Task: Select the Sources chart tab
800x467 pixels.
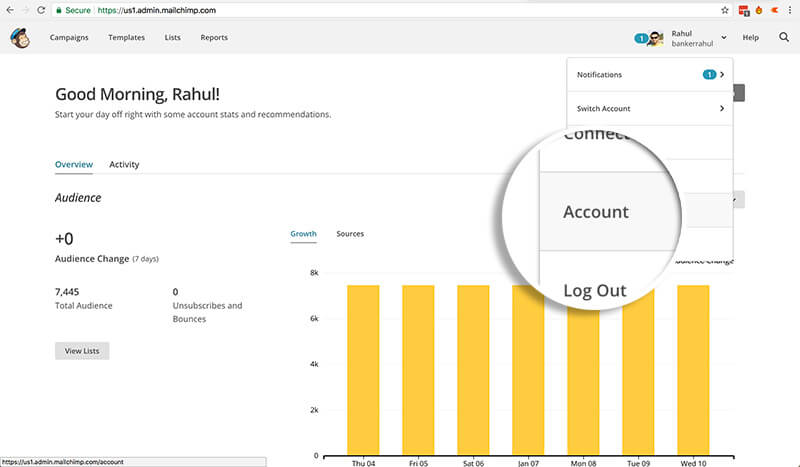Action: [x=350, y=234]
